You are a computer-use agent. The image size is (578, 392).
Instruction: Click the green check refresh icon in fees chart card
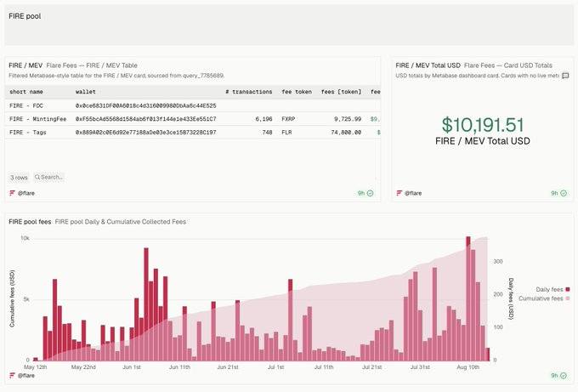tap(564, 375)
